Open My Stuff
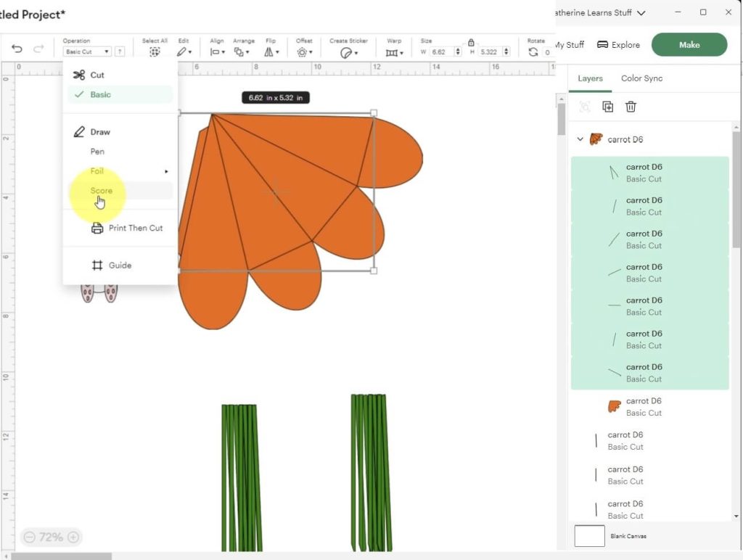 570,44
